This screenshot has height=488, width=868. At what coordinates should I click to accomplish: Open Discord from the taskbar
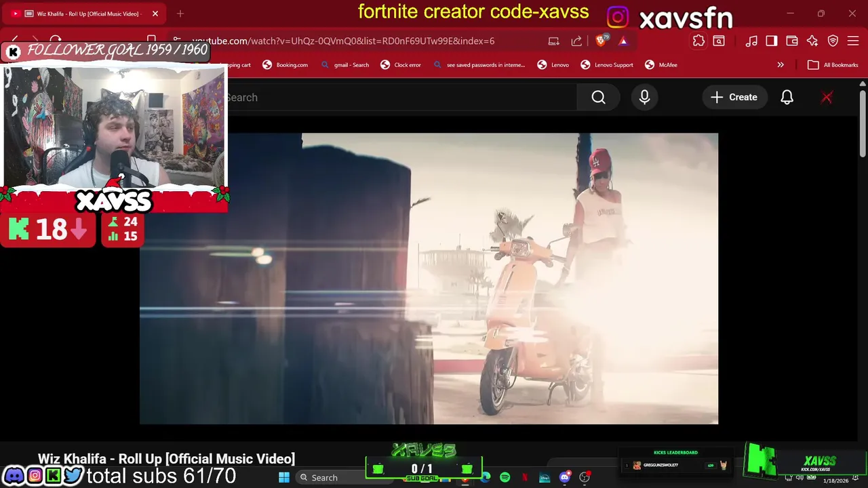pos(564,478)
